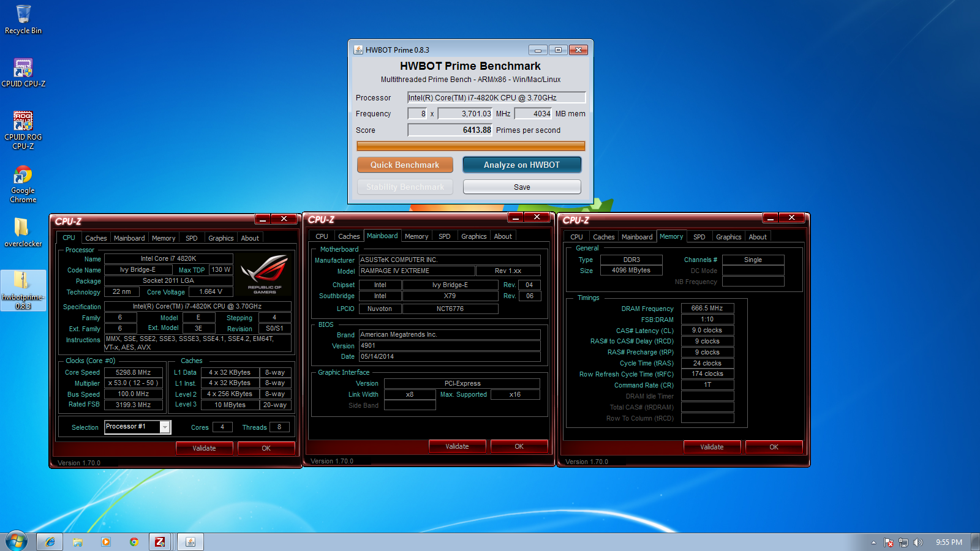Open Graphics tab in middle CPU-Z window

tap(474, 236)
